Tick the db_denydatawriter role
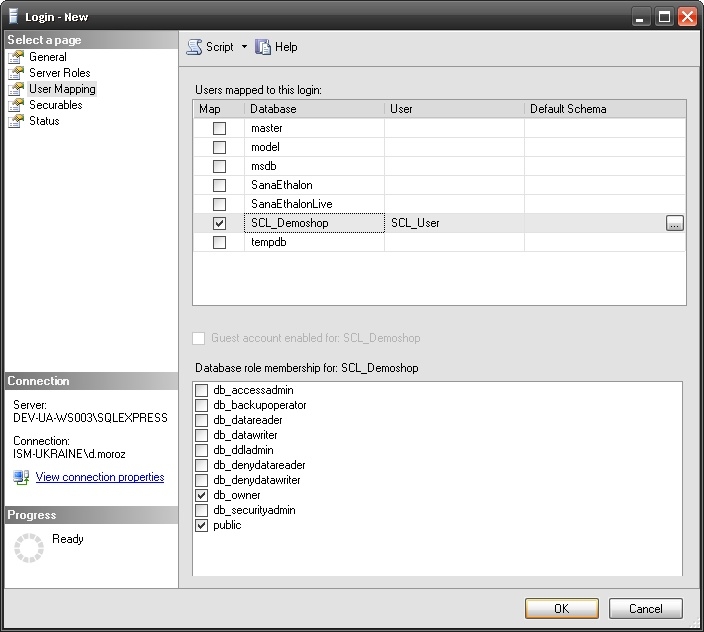This screenshot has width=704, height=632. [x=202, y=480]
